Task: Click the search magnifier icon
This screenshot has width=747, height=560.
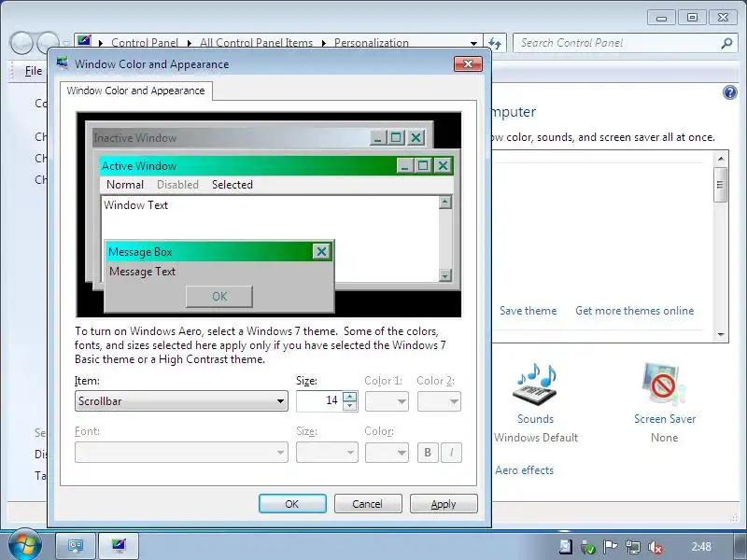Action: pos(726,43)
